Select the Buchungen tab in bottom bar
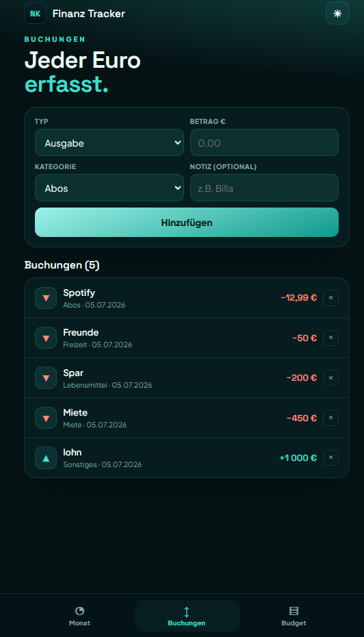Image resolution: width=364 pixels, height=637 pixels. 187,616
